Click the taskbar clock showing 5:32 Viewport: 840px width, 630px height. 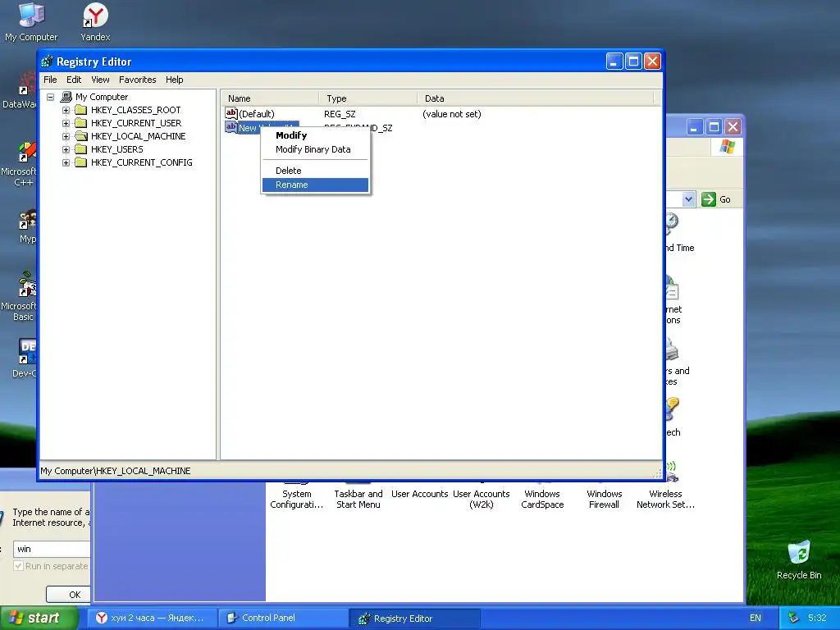[x=817, y=618]
